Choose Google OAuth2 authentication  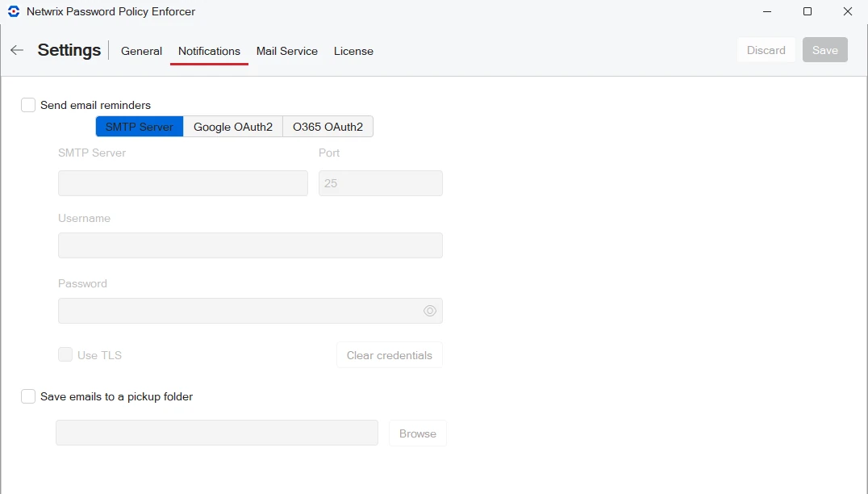[233, 127]
